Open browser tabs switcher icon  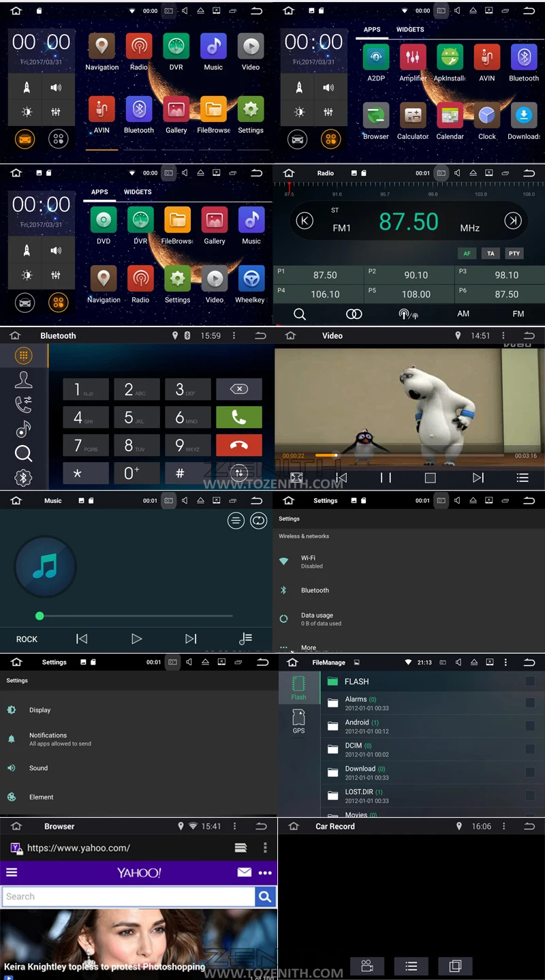point(240,848)
